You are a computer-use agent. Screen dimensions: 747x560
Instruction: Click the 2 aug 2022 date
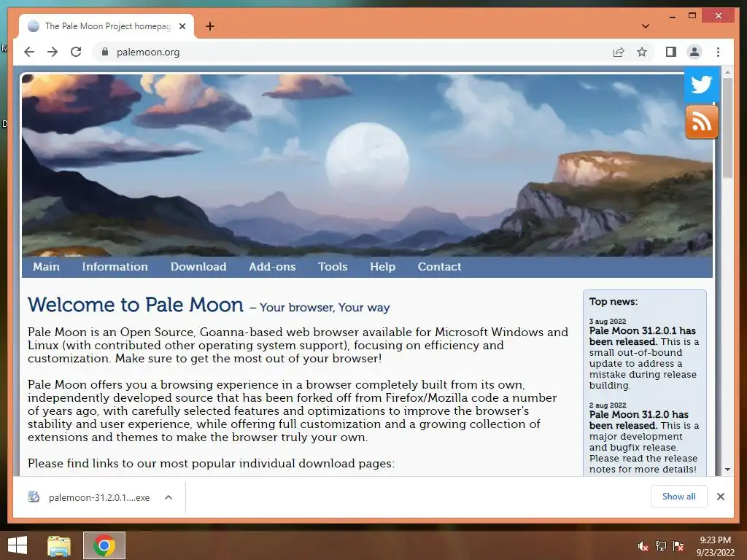[608, 405]
